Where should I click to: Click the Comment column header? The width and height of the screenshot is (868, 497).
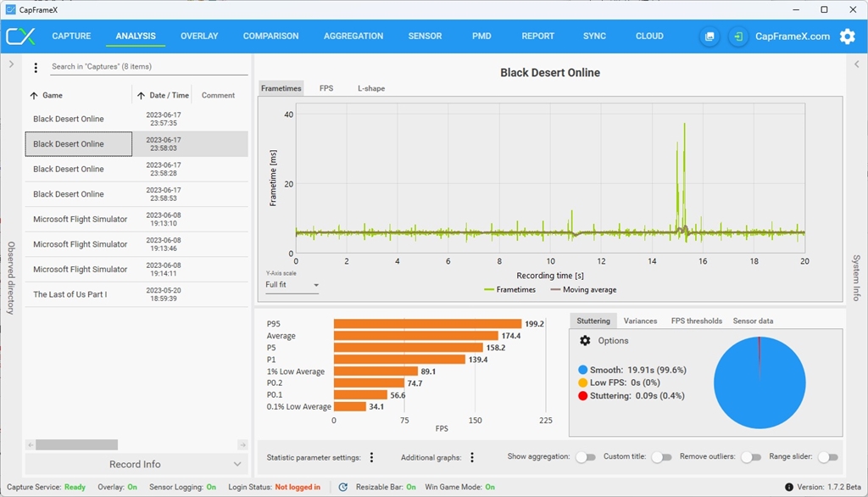[218, 95]
